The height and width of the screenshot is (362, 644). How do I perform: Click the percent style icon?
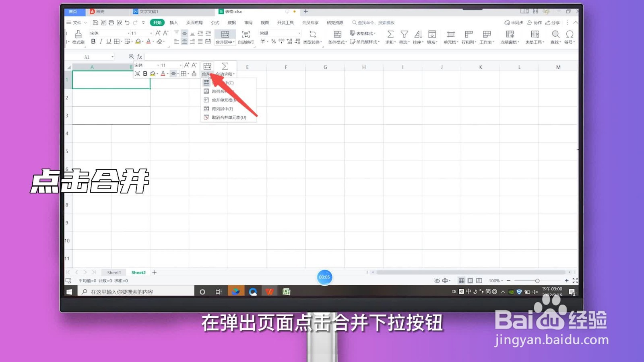273,41
